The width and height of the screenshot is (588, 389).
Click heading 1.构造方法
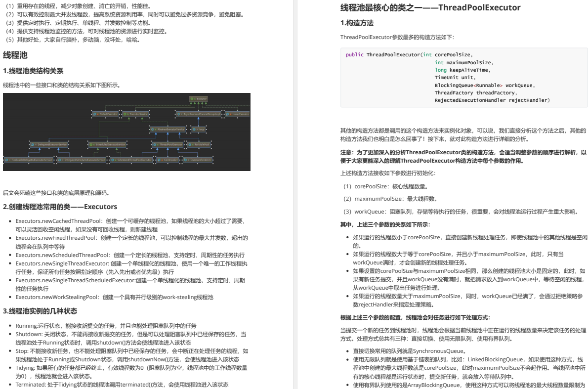tap(357, 23)
